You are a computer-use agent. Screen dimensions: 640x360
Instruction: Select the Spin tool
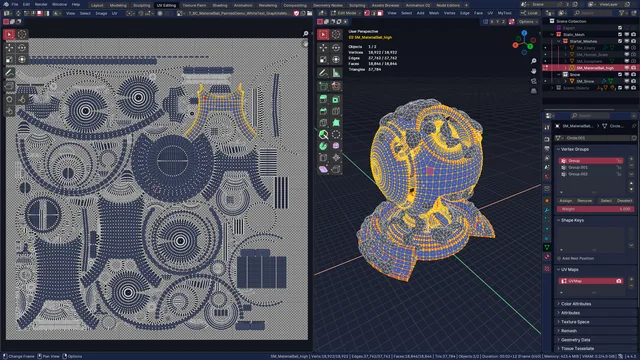click(x=323, y=146)
